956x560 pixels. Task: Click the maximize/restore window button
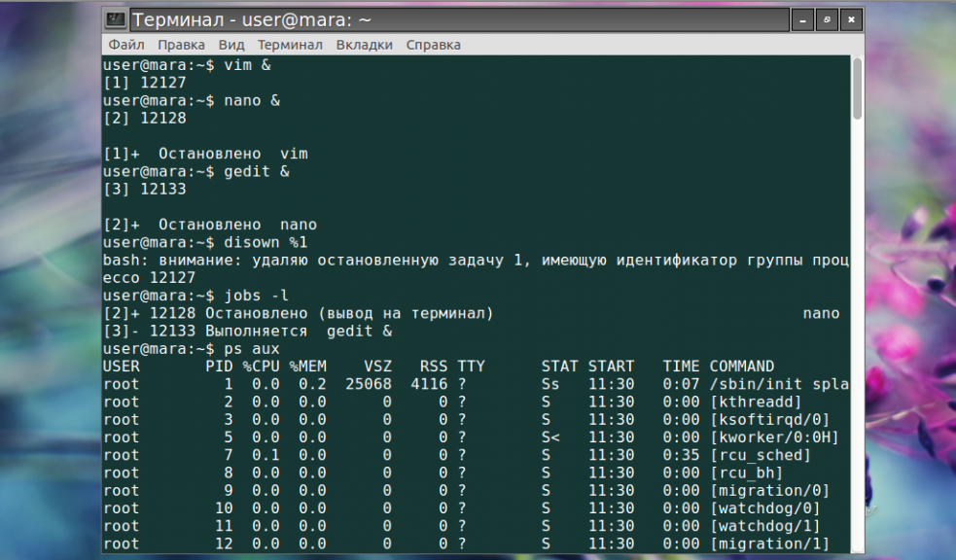pyautogui.click(x=827, y=20)
